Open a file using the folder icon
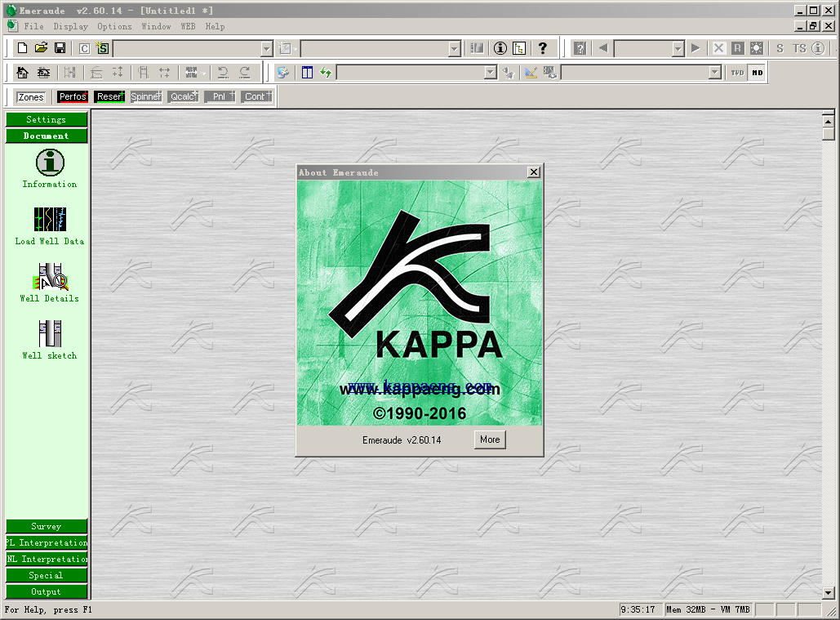Screen dimensions: 840x620 pos(42,48)
